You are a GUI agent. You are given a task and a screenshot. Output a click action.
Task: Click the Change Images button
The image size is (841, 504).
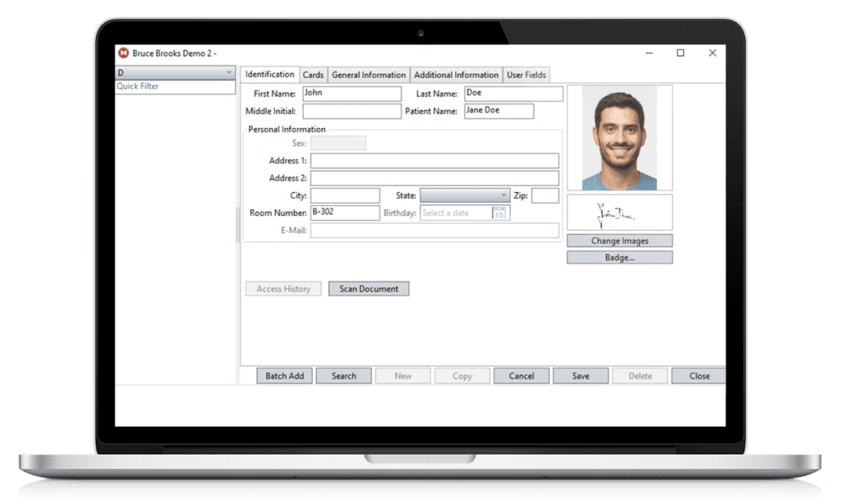tap(619, 241)
